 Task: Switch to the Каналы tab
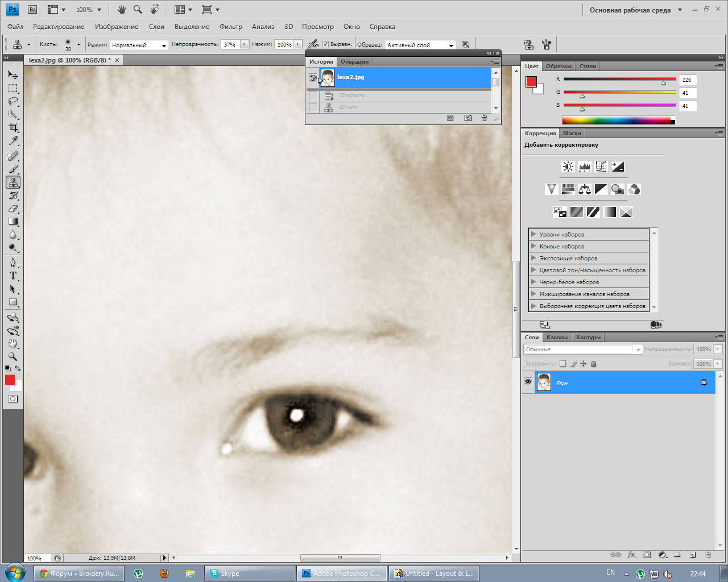point(557,337)
